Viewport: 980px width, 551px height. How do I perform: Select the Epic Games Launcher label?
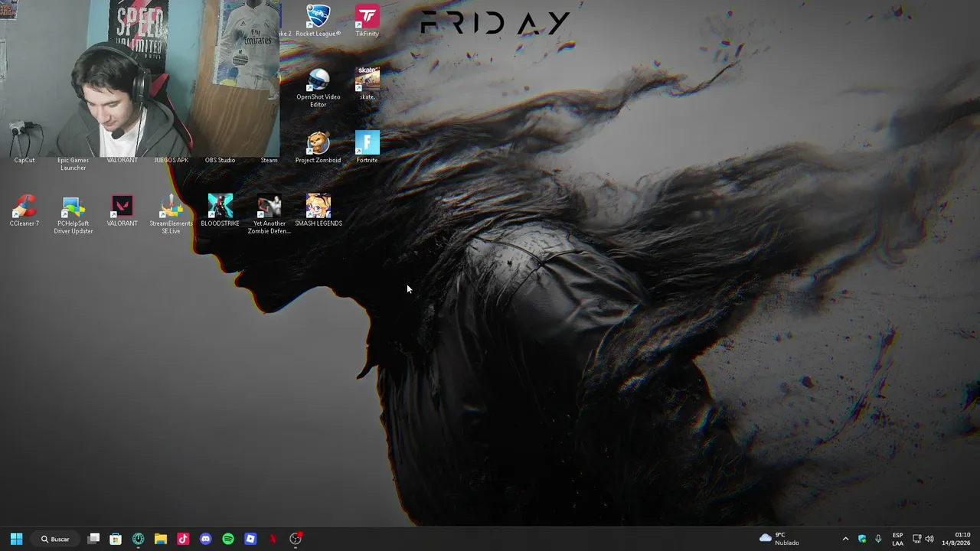point(73,164)
